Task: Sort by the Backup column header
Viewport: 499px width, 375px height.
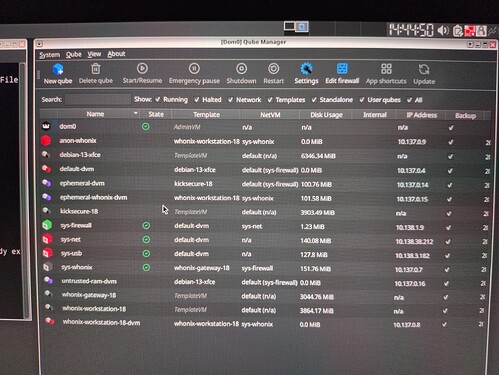Action: (x=465, y=116)
